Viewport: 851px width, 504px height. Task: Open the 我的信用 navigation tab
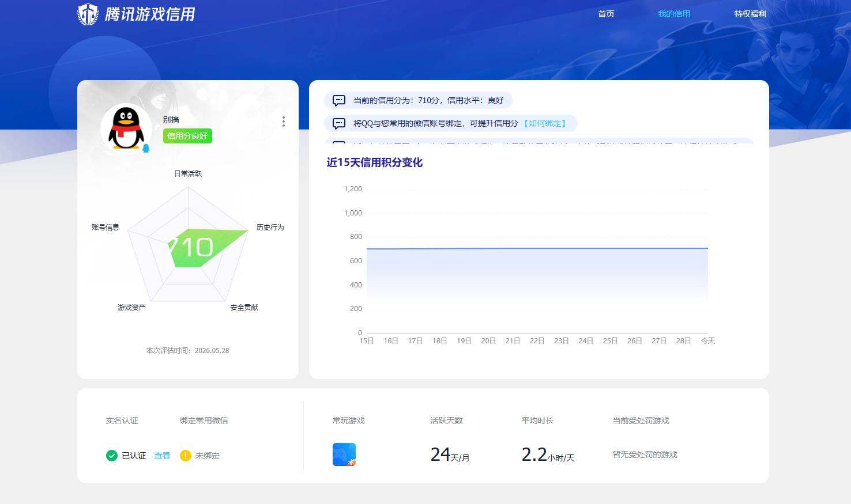pos(674,14)
